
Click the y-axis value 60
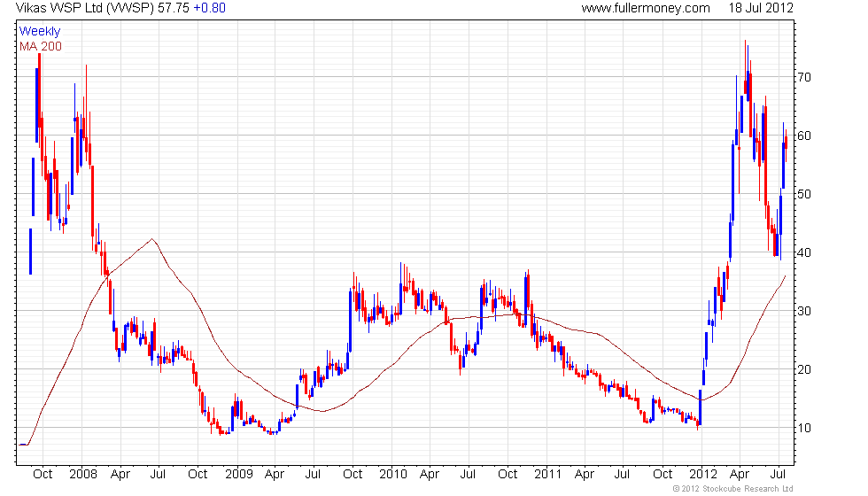[804, 136]
